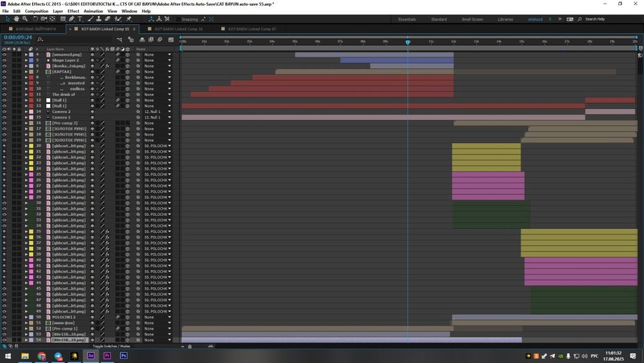Toggle 3D layer switch for Shape Layer 2

(x=128, y=60)
